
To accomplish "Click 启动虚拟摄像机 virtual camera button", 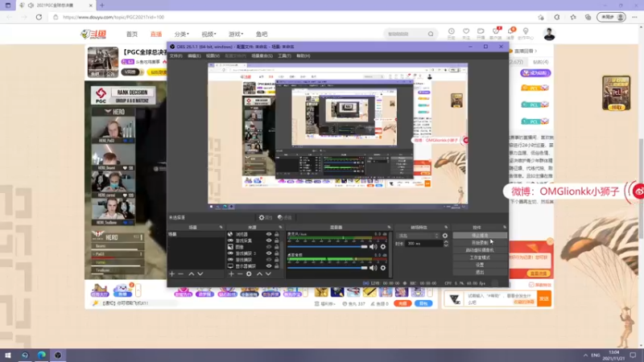I will click(480, 250).
